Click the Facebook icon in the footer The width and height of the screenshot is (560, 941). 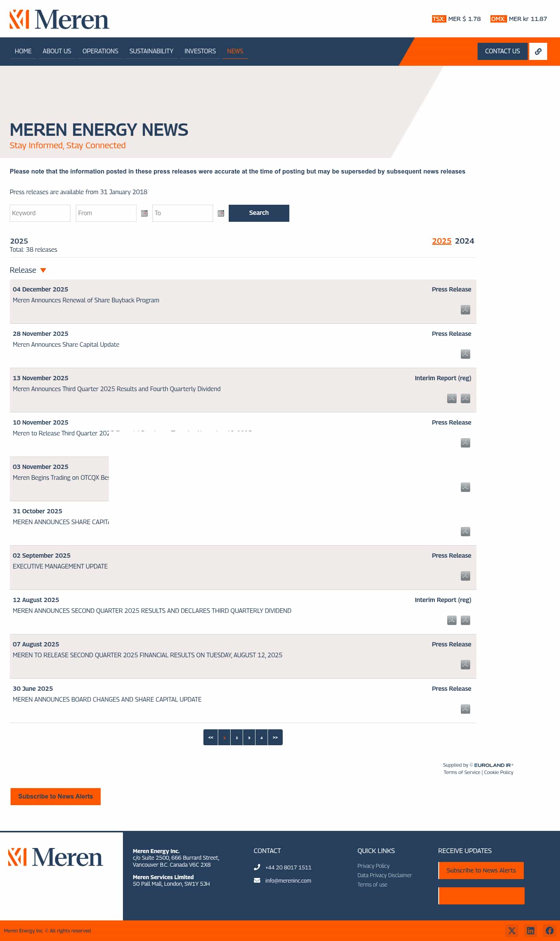point(549,930)
